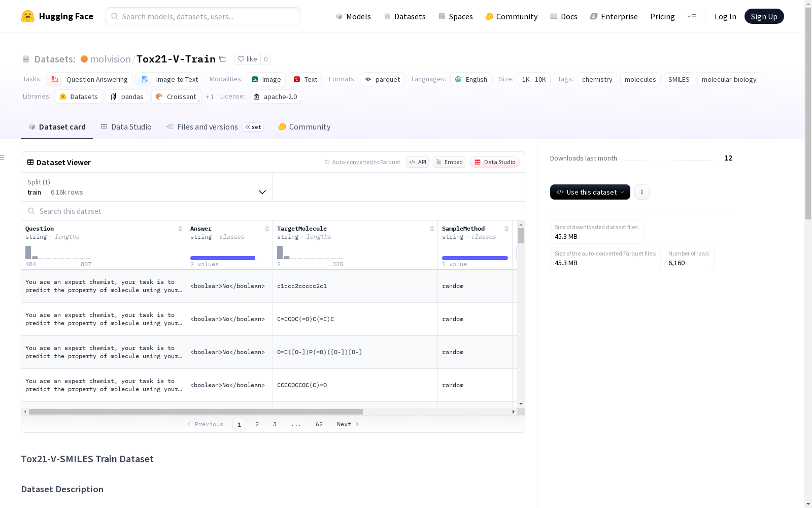Click the search magnifier in dataset search
The width and height of the screenshot is (812, 508).
point(31,211)
